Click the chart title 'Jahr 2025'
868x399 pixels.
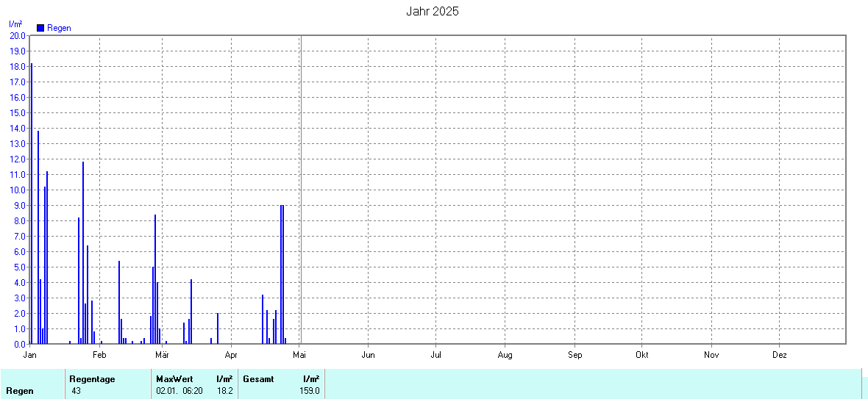[x=433, y=12]
